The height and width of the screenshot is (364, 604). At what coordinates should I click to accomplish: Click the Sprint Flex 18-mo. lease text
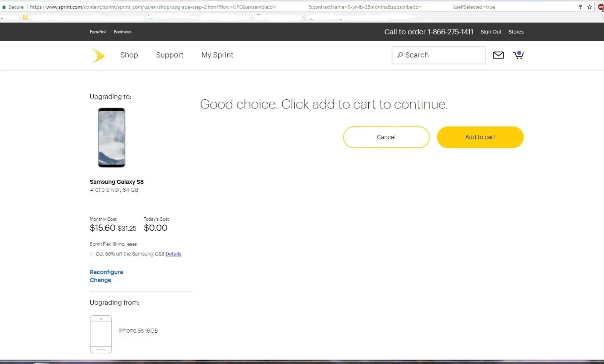point(113,244)
